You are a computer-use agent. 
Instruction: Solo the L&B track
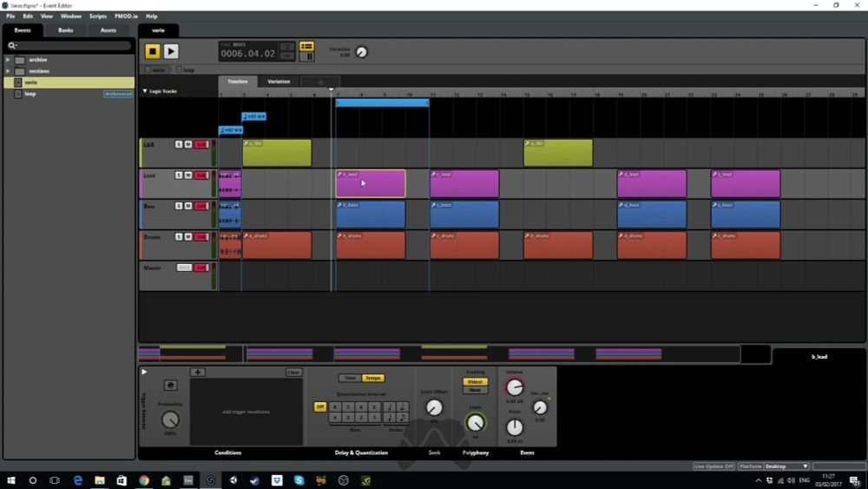point(178,144)
